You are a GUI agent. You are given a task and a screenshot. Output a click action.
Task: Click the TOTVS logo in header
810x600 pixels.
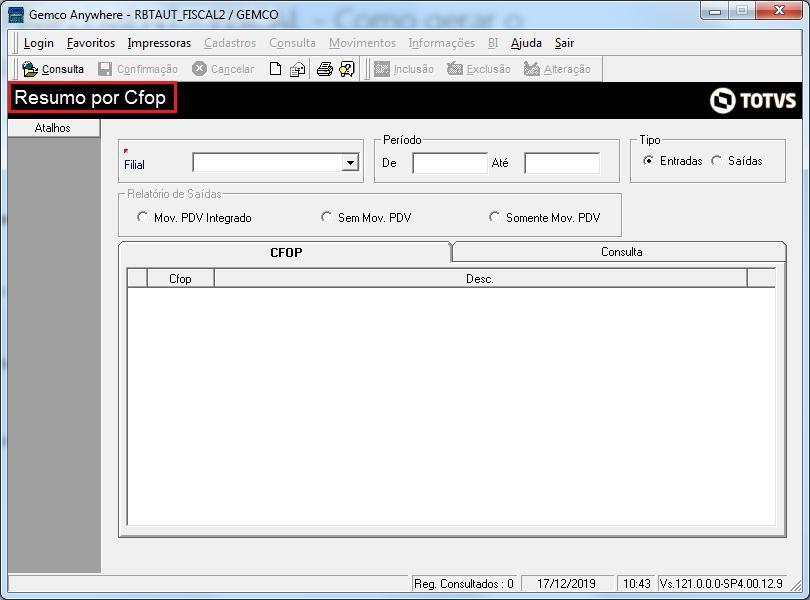(753, 100)
